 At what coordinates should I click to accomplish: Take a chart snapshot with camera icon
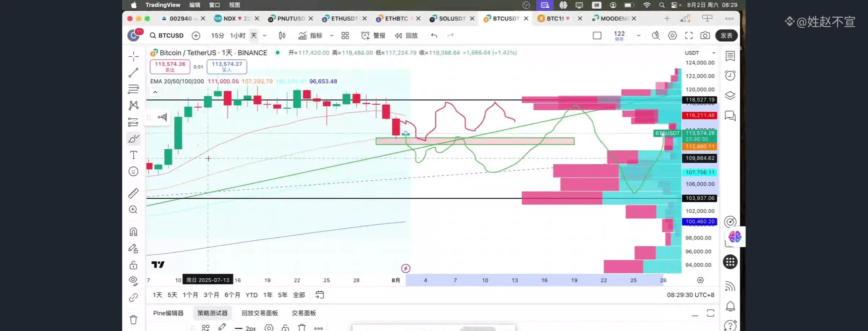click(x=705, y=35)
